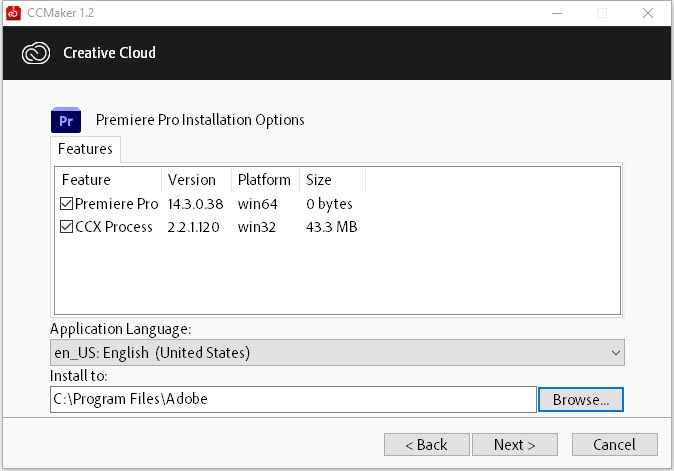
Task: Sort by the Feature column header
Action: tap(108, 180)
